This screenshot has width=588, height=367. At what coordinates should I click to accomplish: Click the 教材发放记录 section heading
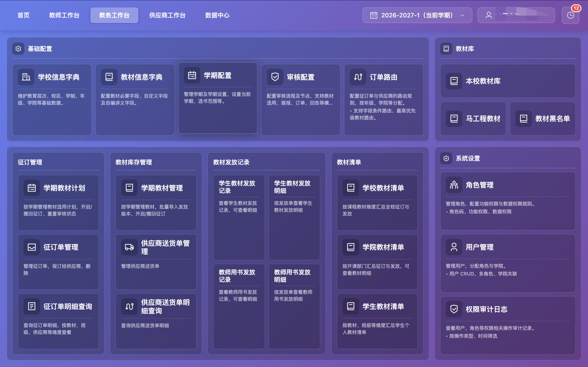click(x=231, y=162)
